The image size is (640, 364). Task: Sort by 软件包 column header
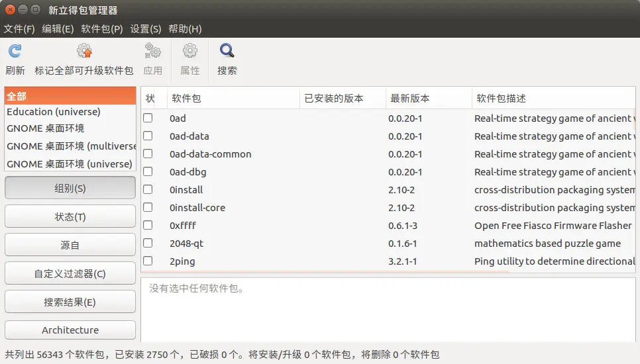click(x=233, y=98)
